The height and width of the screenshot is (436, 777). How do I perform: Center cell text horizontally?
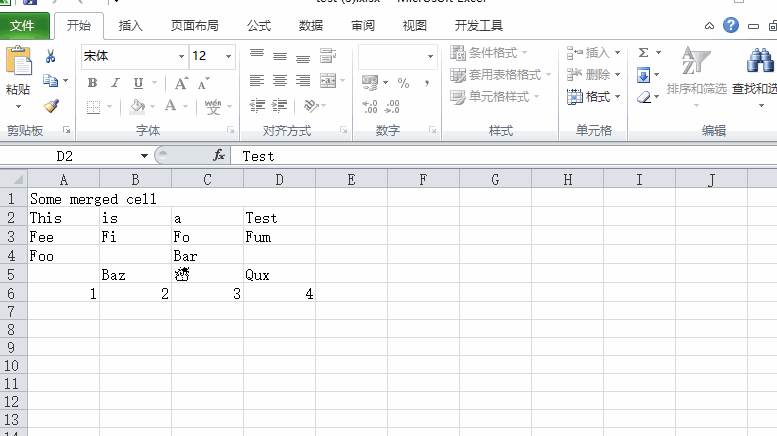[x=280, y=80]
